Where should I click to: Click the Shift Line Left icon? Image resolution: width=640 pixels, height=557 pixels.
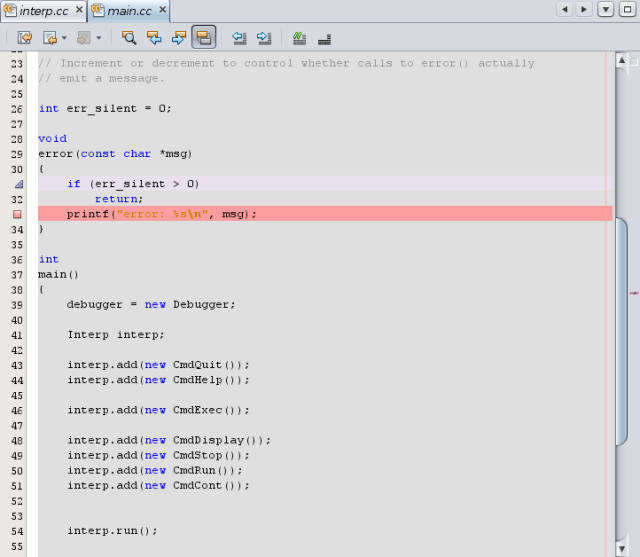pyautogui.click(x=239, y=38)
